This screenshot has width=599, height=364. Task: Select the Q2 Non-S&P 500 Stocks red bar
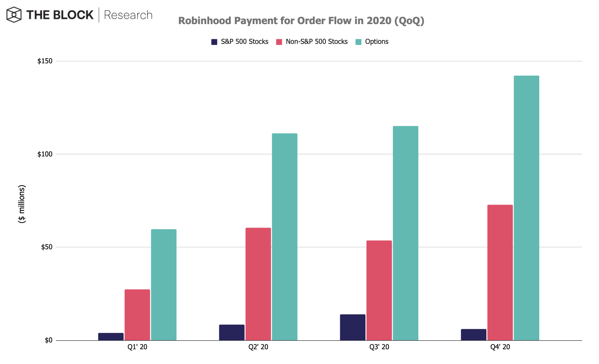258,284
